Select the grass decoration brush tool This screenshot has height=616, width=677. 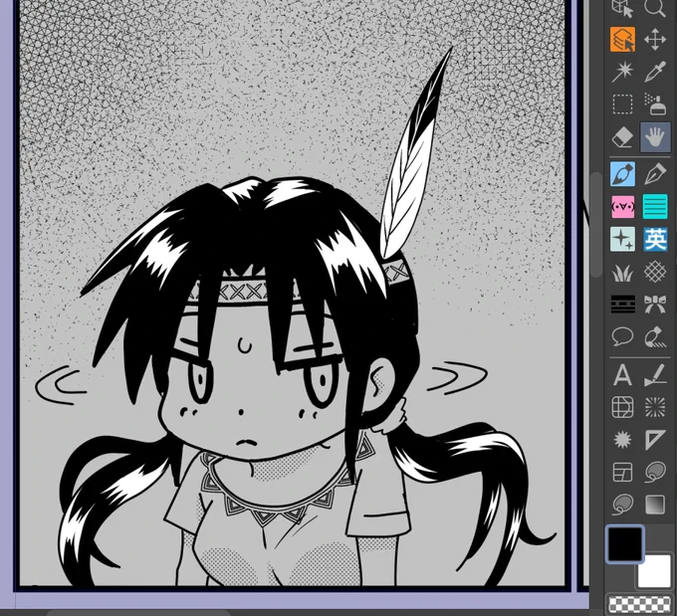tap(622, 273)
